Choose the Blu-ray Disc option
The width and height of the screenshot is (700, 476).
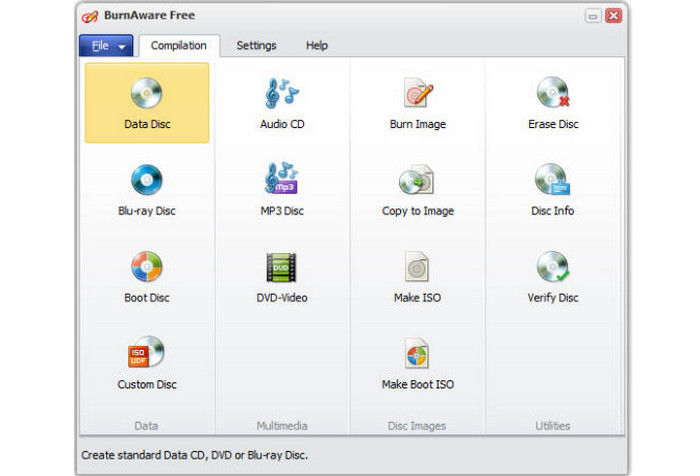(x=147, y=190)
